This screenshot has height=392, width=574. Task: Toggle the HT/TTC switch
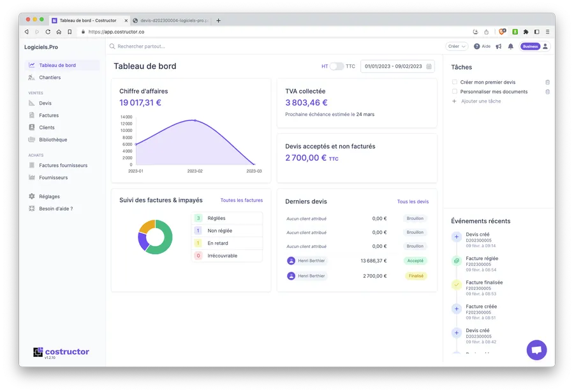tap(337, 66)
